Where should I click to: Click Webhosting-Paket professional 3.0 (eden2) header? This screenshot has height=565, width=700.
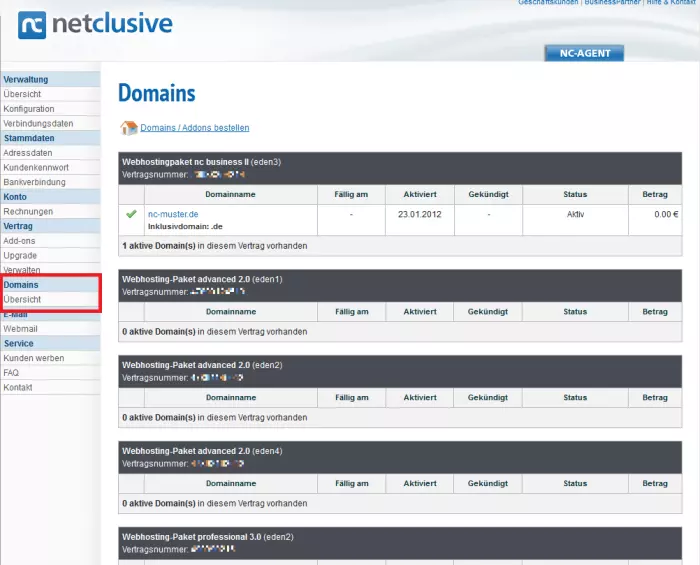coord(400,543)
